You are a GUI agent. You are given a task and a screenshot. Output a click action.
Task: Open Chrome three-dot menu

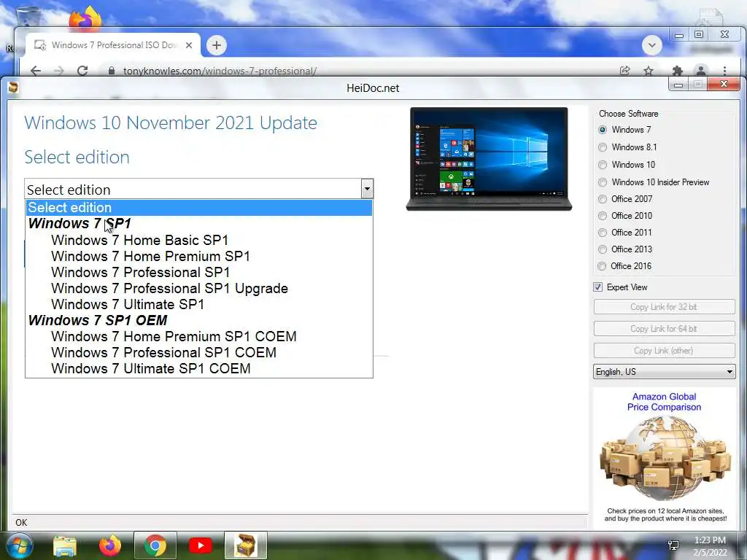coord(724,71)
